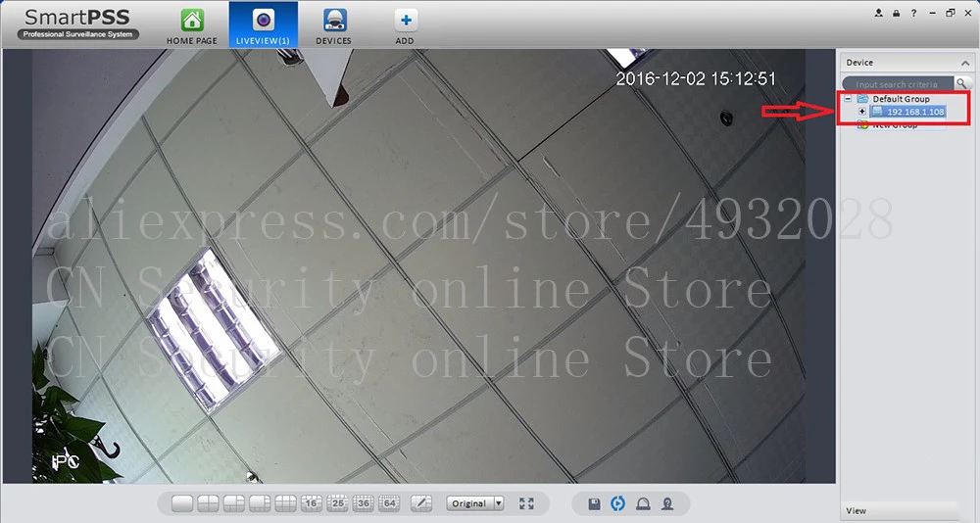Image resolution: width=980 pixels, height=523 pixels.
Task: Select the single-window layout icon
Action: point(182,503)
